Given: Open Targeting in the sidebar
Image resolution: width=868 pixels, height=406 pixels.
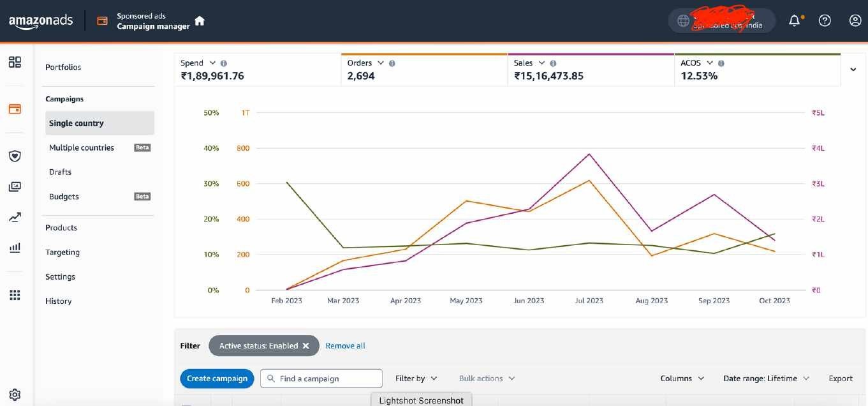Looking at the screenshot, I should point(63,252).
